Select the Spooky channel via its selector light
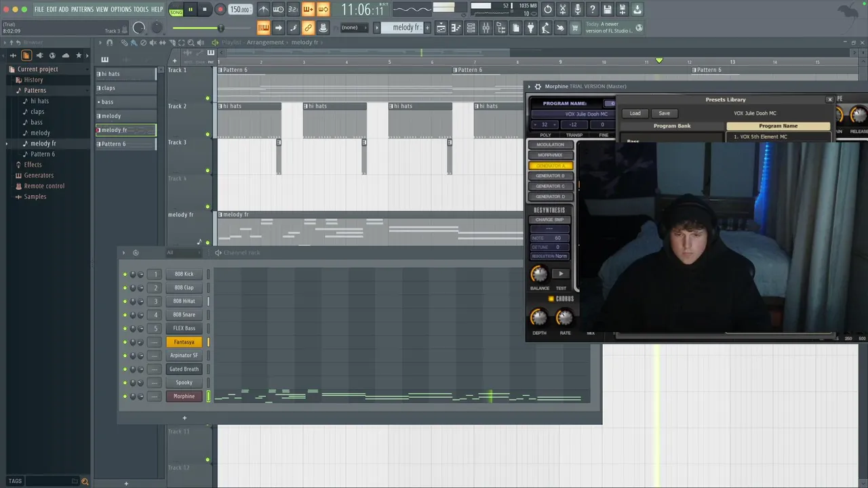This screenshot has height=488, width=868. [x=208, y=382]
